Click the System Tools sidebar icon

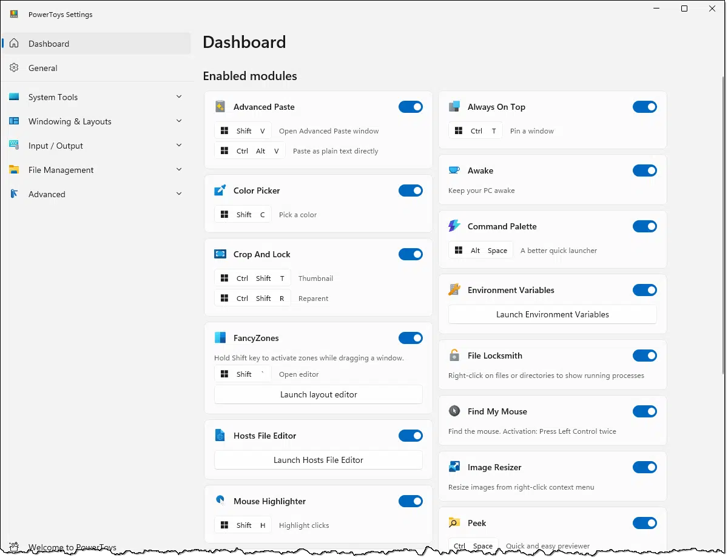coord(15,97)
